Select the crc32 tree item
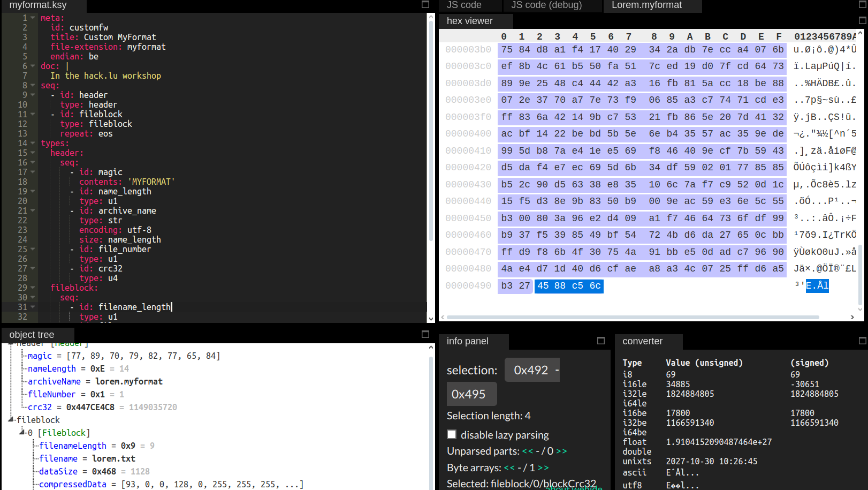 click(102, 407)
